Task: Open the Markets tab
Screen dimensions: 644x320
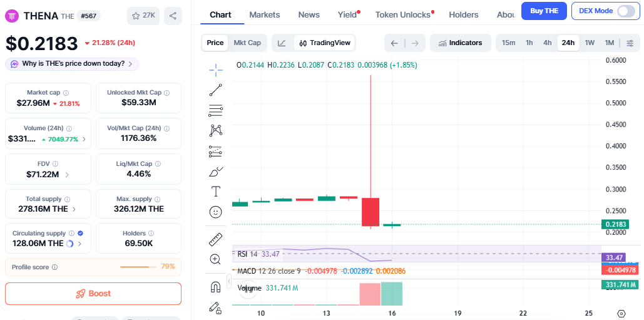Action: [265, 15]
